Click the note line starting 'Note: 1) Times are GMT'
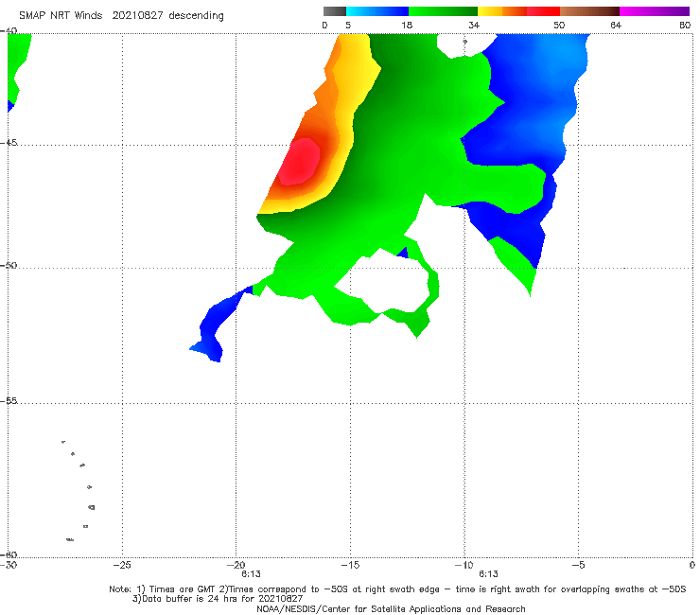The height and width of the screenshot is (615, 700). click(x=397, y=589)
